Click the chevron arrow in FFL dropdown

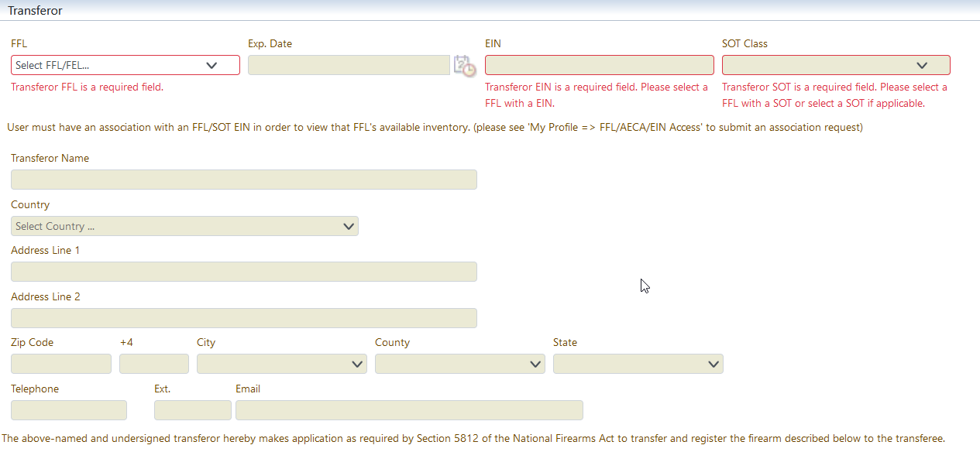[212, 66]
